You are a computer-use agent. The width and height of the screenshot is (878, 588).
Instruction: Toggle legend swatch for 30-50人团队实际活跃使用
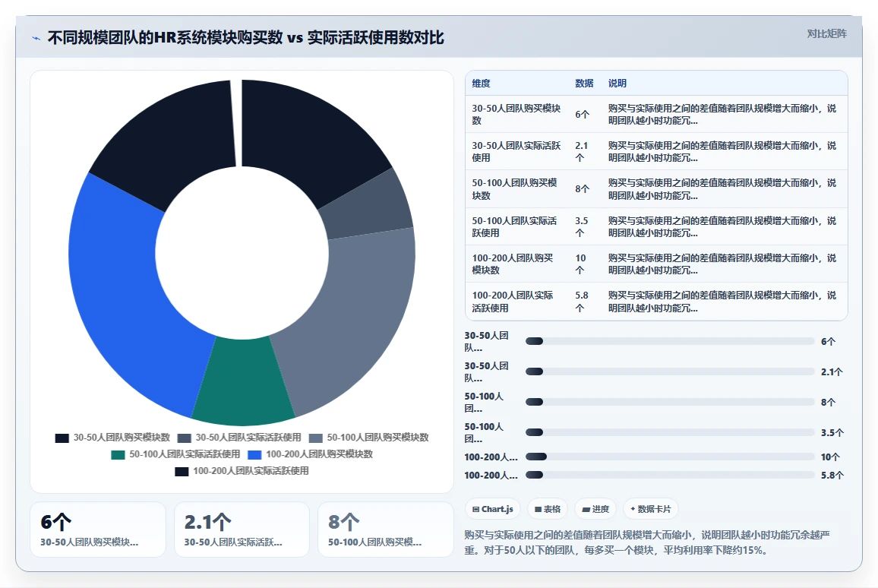tap(185, 438)
